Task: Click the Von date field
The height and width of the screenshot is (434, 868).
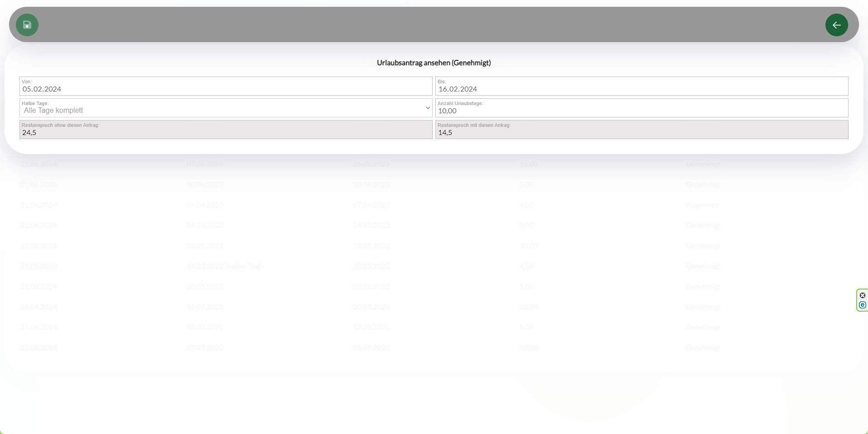Action: [225, 89]
